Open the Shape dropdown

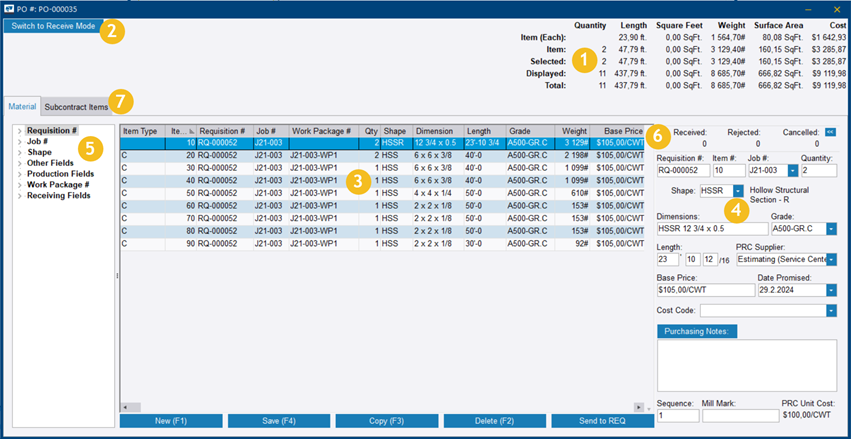point(738,190)
